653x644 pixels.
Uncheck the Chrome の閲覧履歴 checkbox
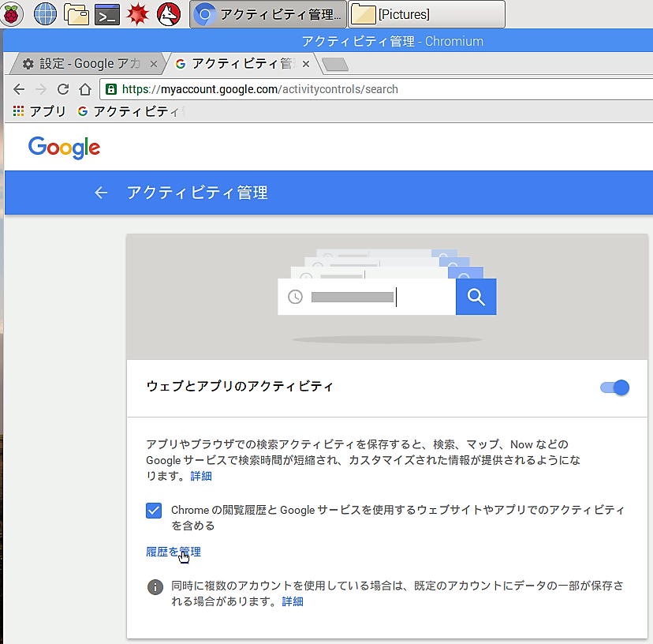pyautogui.click(x=154, y=510)
